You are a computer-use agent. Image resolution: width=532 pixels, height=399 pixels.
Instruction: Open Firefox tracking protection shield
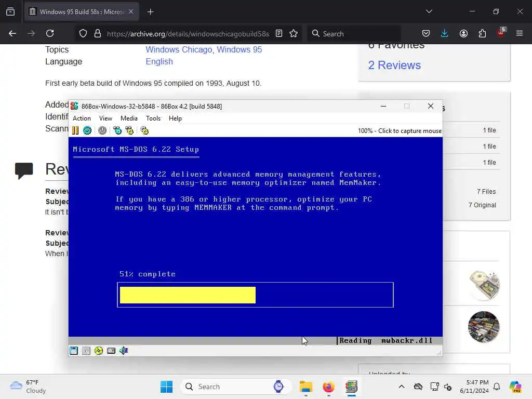click(x=83, y=34)
